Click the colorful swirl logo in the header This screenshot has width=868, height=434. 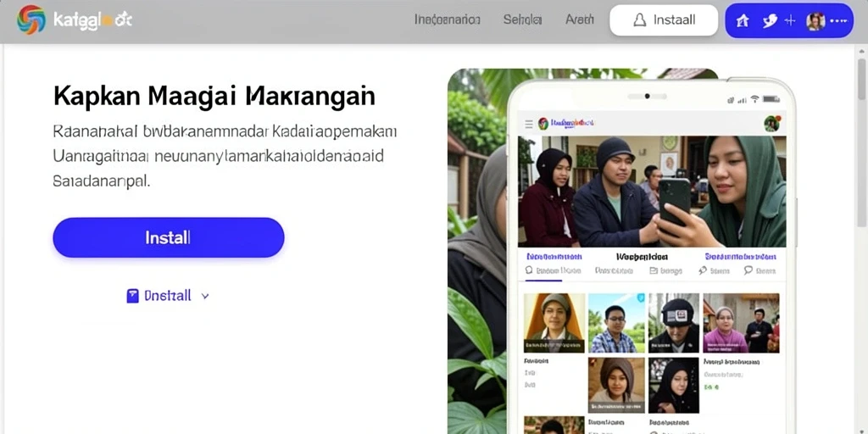tap(31, 20)
